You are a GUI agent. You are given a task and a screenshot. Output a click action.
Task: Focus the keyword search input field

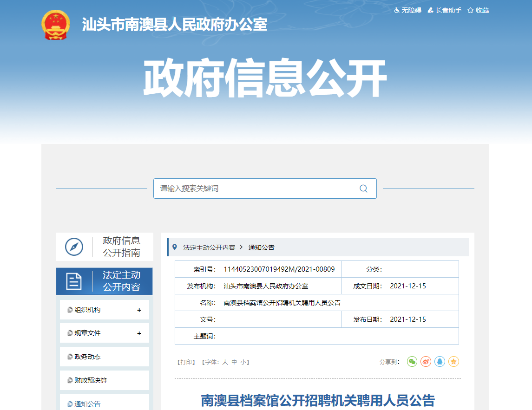pyautogui.click(x=256, y=189)
